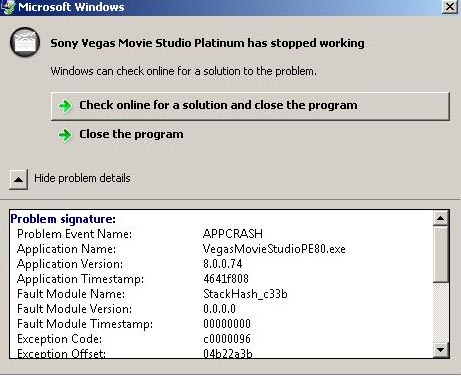Click 'Windows can check online' message text
The image size is (461, 376).
pos(183,71)
